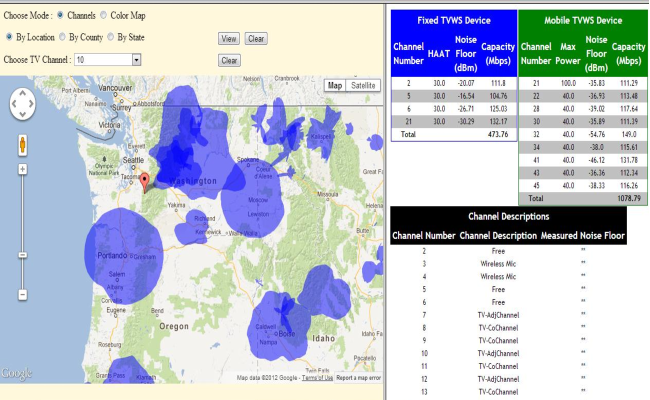The image size is (650, 400).
Task: Click the map zoom out minus button
Action: 22,294
